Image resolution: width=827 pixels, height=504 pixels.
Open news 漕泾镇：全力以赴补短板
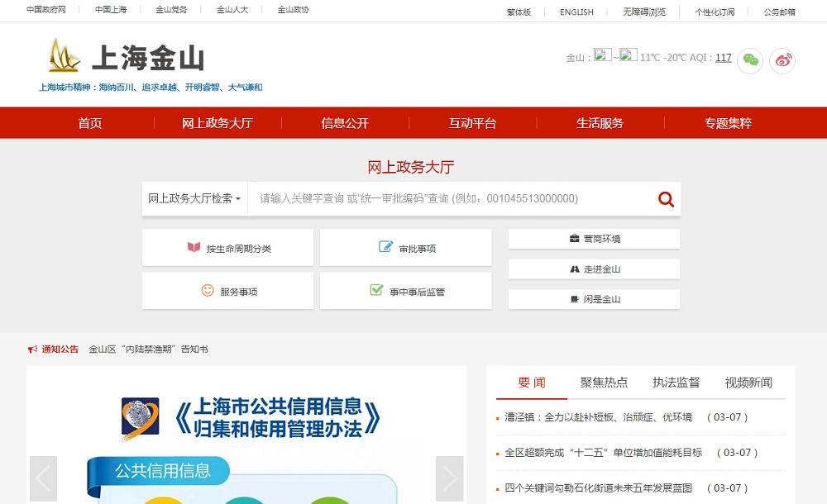click(598, 417)
